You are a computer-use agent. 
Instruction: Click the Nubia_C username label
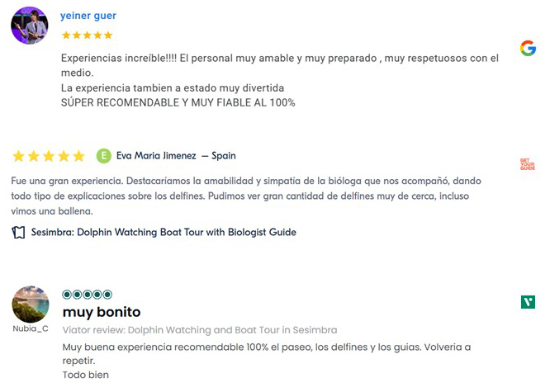coord(31,328)
